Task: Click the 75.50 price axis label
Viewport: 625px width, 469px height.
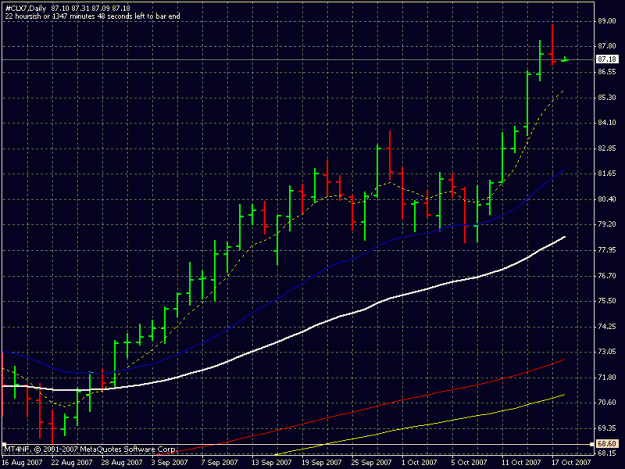Action: [x=607, y=301]
